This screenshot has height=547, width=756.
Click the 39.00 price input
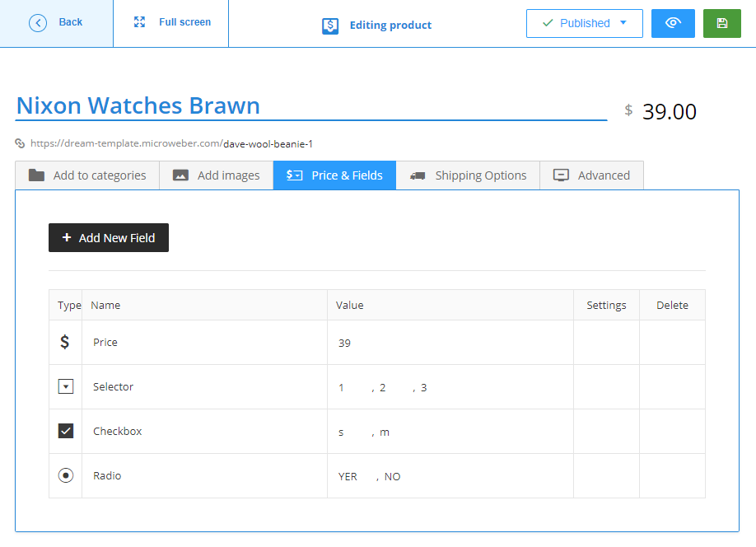pos(669,111)
